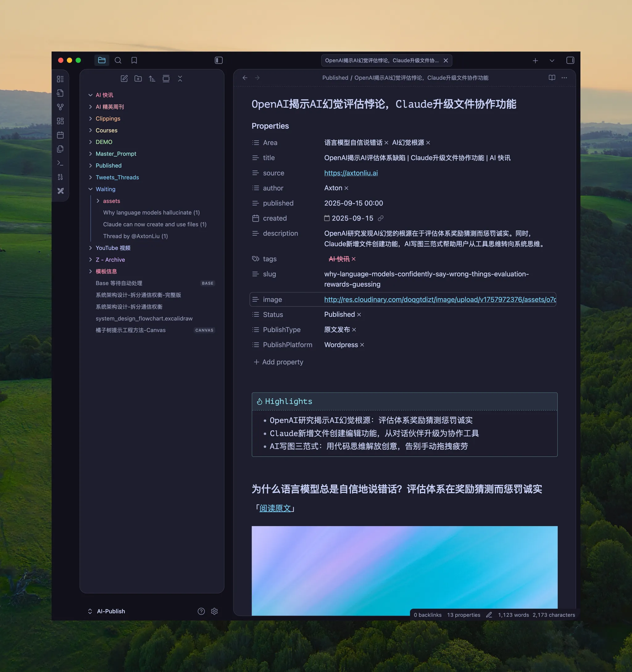The height and width of the screenshot is (672, 632).
Task: Open the vault settings gear
Action: (214, 611)
